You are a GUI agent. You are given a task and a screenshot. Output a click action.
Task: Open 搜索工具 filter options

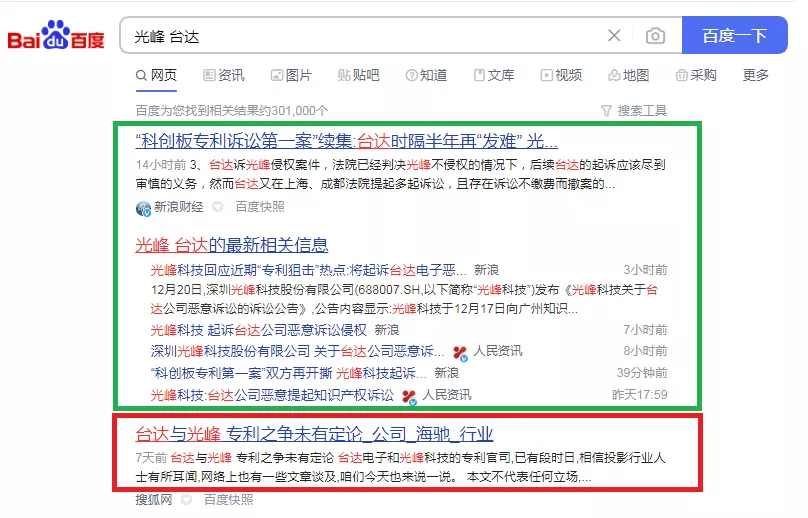click(634, 110)
